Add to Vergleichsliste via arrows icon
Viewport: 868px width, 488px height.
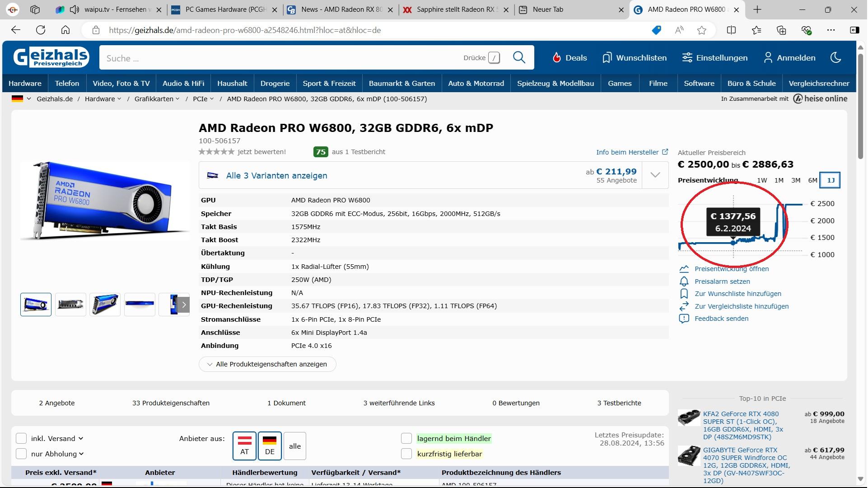684,306
